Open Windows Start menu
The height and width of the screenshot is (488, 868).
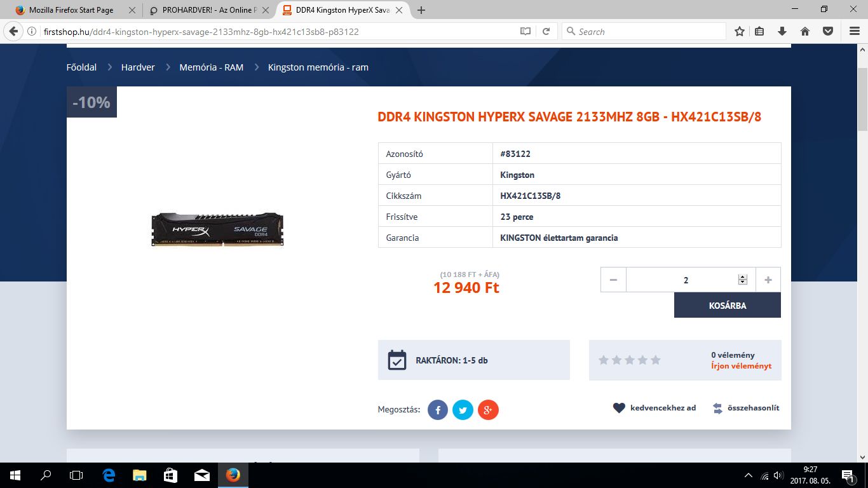click(15, 475)
